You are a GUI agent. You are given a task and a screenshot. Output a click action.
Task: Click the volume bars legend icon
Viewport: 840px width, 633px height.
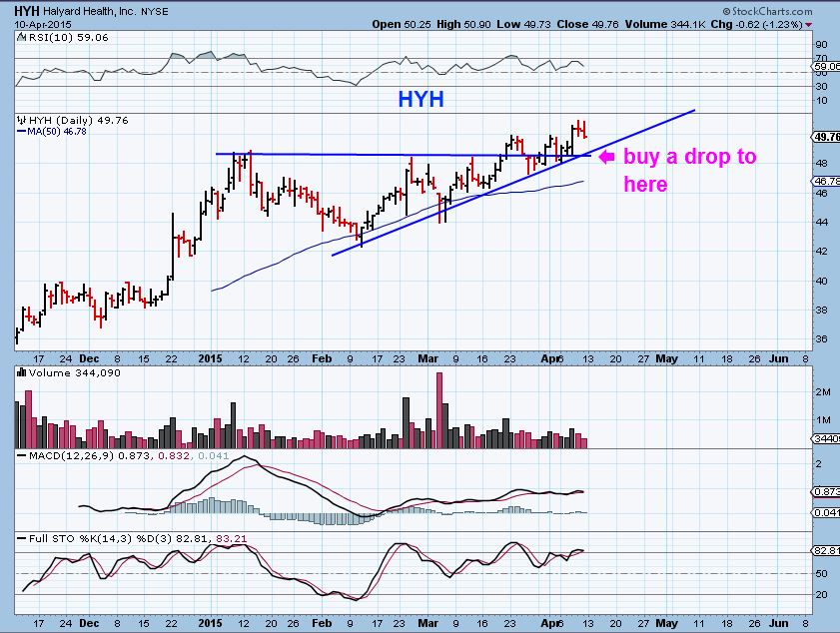(x=22, y=372)
